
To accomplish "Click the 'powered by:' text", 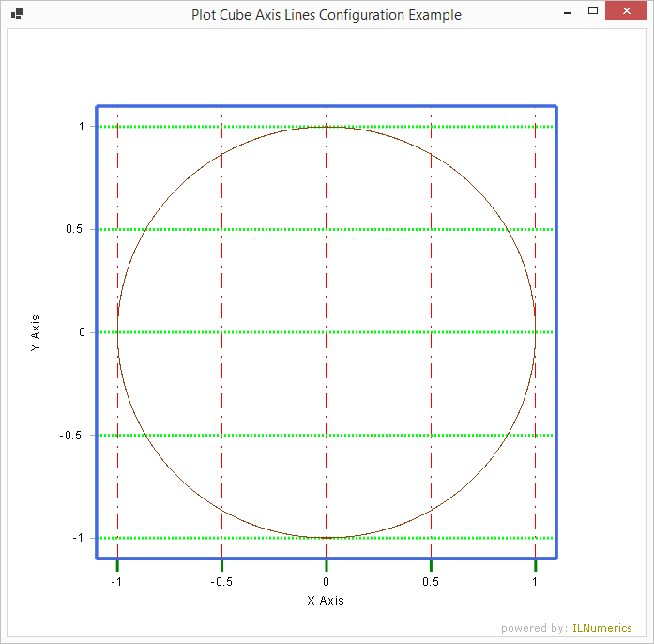I will point(534,628).
